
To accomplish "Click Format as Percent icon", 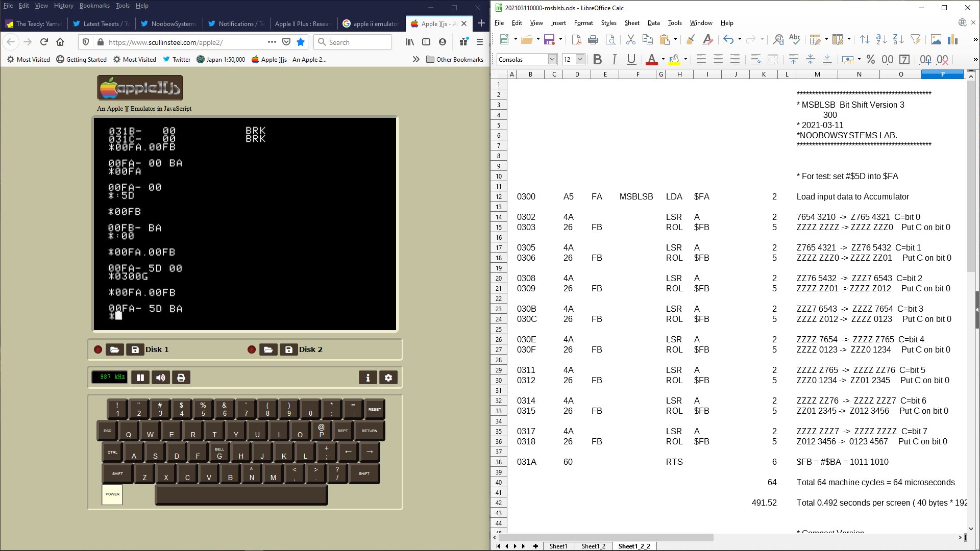I will pyautogui.click(x=871, y=60).
